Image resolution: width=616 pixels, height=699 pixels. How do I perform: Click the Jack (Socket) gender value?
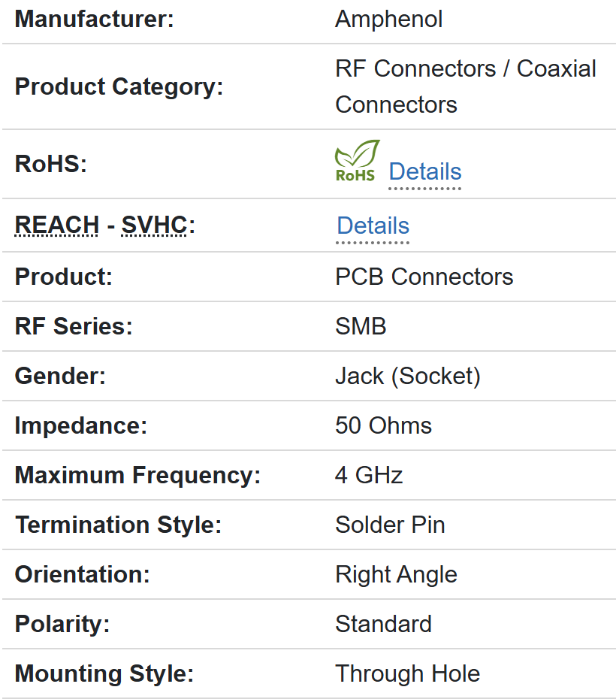click(407, 376)
